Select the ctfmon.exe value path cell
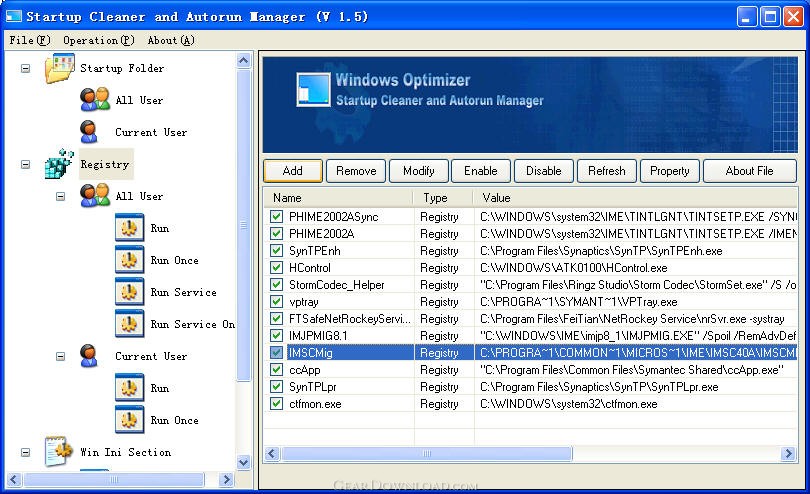 pyautogui.click(x=569, y=404)
